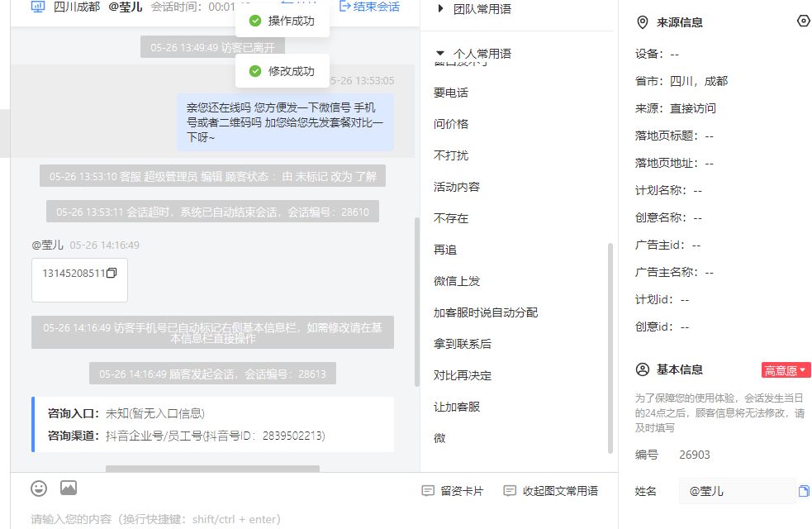Click the copy icon next to the 姓名 field
Screen dimensions: 812x529
click(804, 491)
